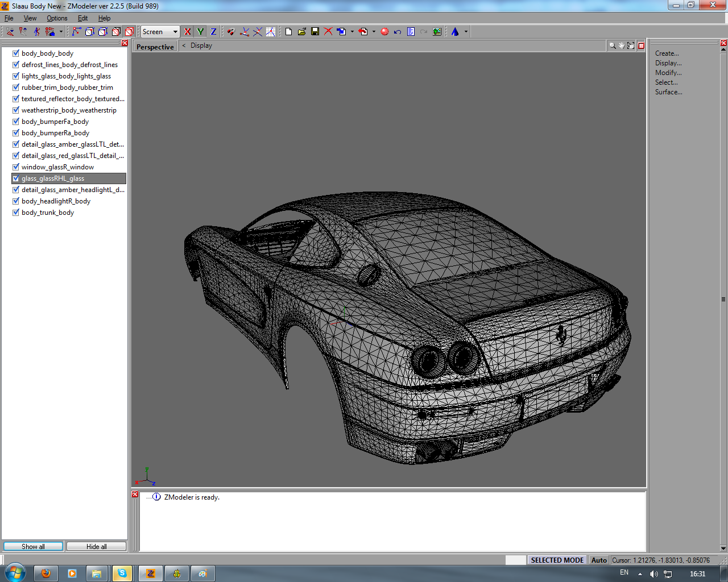This screenshot has width=728, height=582.
Task: Click the Open file folder icon
Action: pos(302,32)
